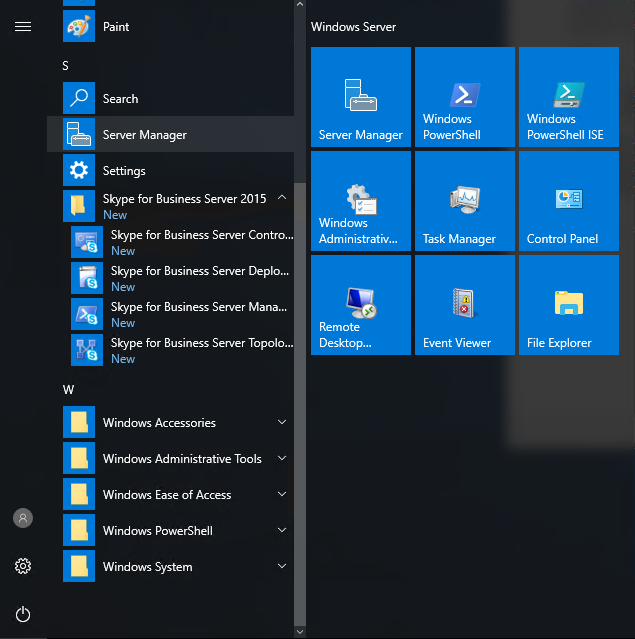Click the Windows Administrative Tools tile

click(361, 201)
